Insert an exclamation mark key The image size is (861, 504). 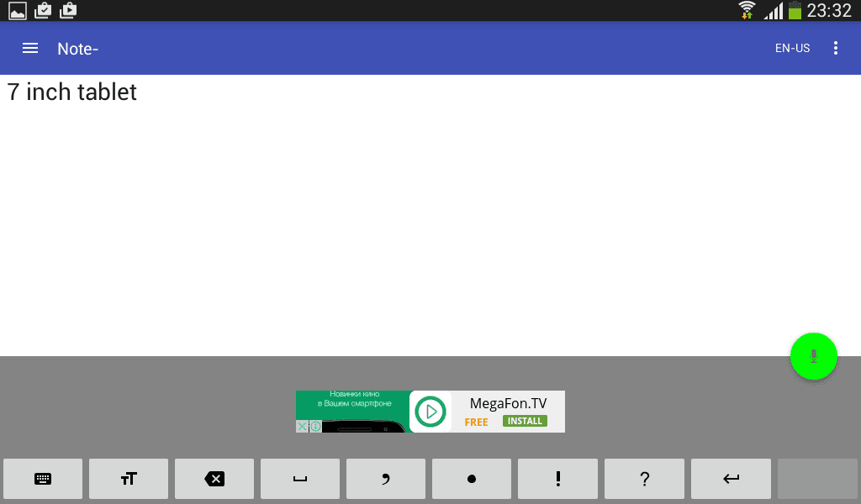click(558, 479)
